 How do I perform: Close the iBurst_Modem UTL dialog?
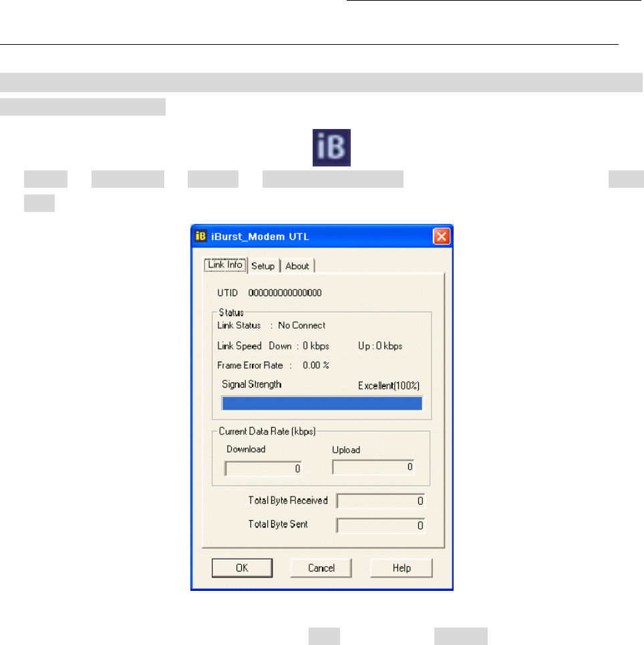pos(442,237)
